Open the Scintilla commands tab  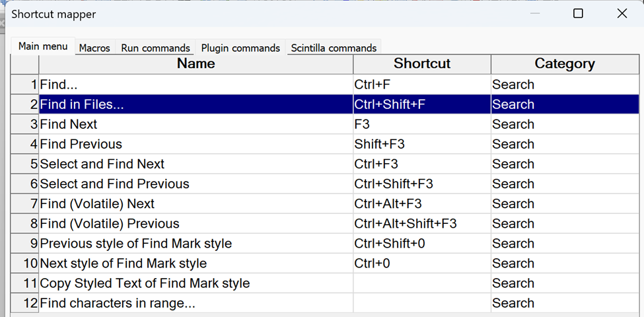tap(334, 48)
